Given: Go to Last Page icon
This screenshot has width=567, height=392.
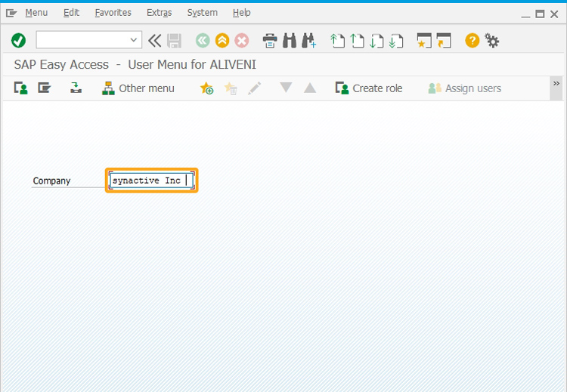Looking at the screenshot, I should point(396,41).
